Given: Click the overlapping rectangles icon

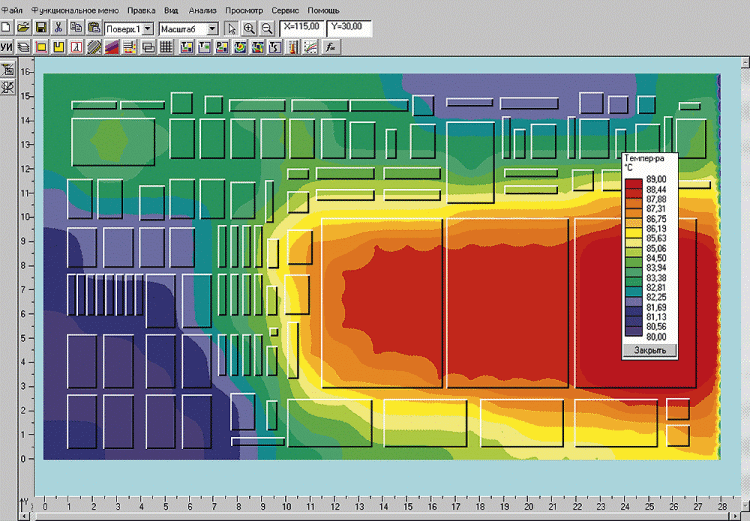Looking at the screenshot, I should click(148, 47).
